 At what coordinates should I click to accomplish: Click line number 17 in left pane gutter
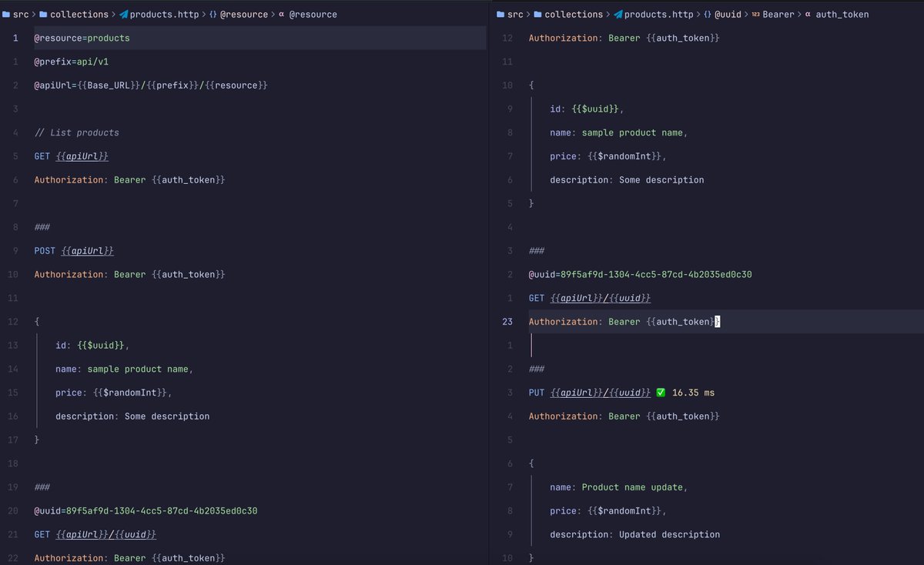(12, 440)
